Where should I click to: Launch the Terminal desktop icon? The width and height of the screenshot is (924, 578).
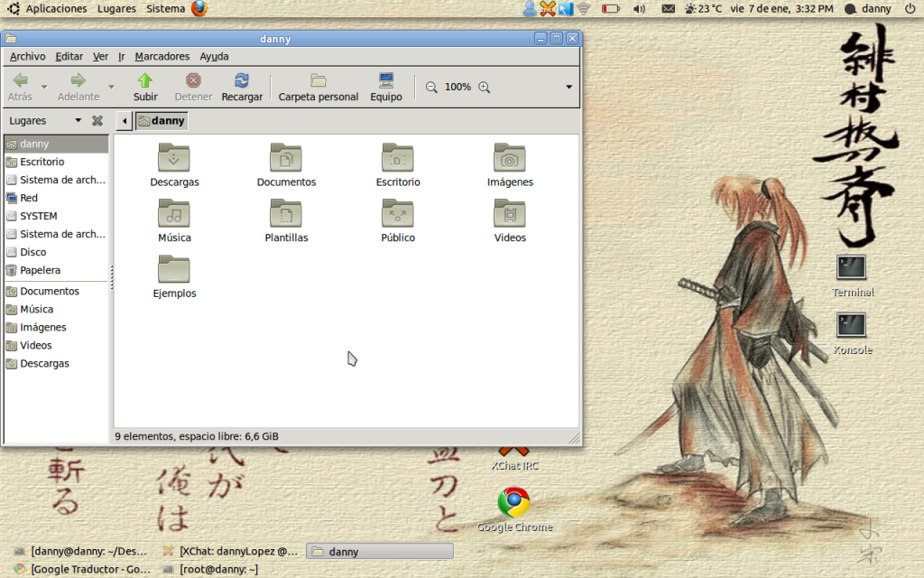point(852,267)
